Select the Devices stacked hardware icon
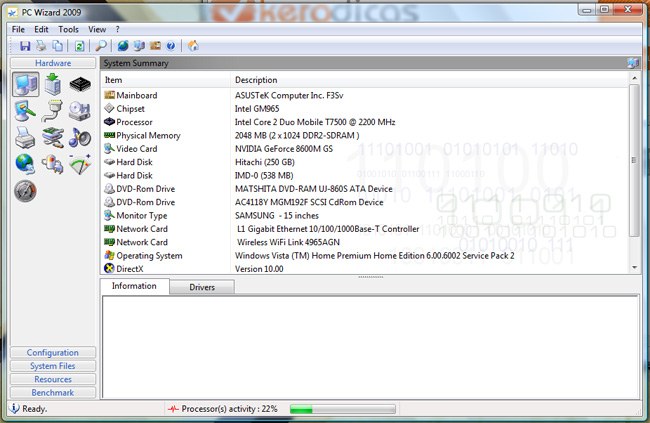 click(x=53, y=138)
